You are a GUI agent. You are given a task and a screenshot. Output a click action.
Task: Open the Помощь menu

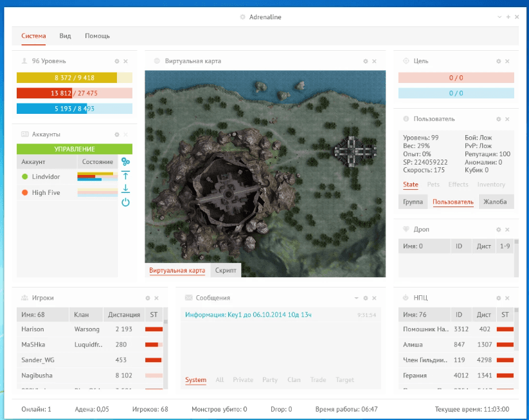(97, 36)
